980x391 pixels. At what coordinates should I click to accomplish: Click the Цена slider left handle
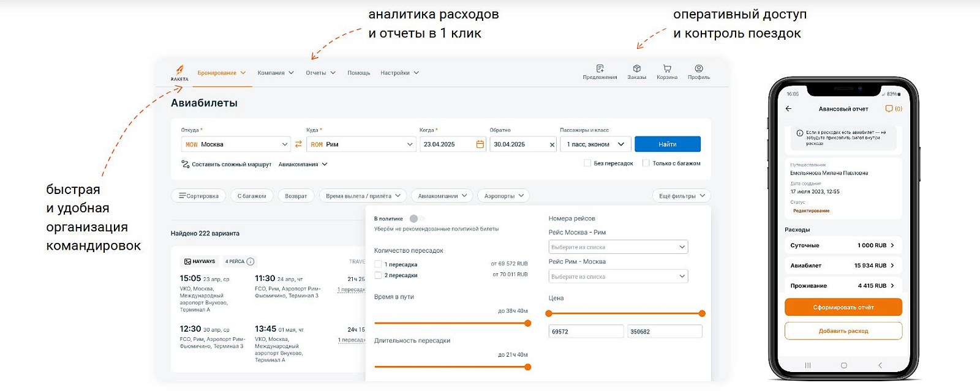(x=549, y=313)
